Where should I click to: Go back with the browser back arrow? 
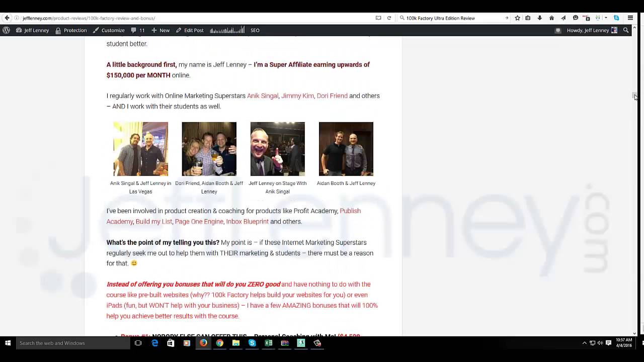[x=7, y=18]
